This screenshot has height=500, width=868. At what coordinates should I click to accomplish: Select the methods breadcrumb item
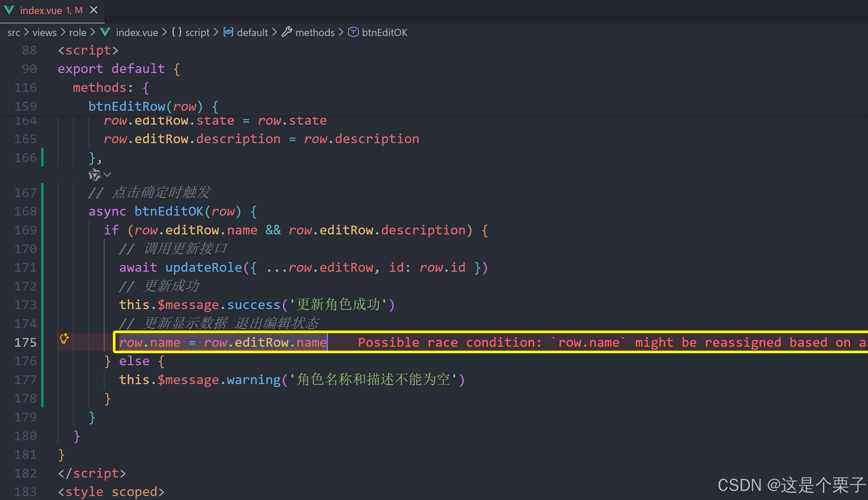coord(315,32)
